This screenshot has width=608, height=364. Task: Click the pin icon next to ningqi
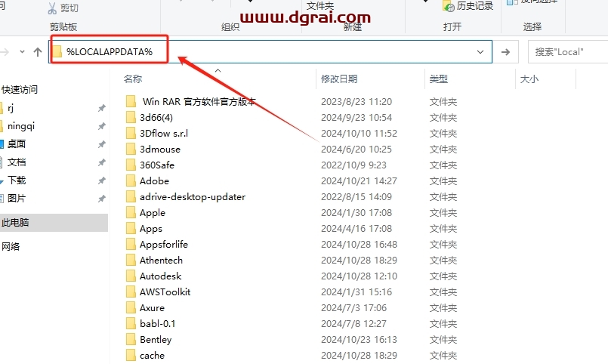[102, 126]
